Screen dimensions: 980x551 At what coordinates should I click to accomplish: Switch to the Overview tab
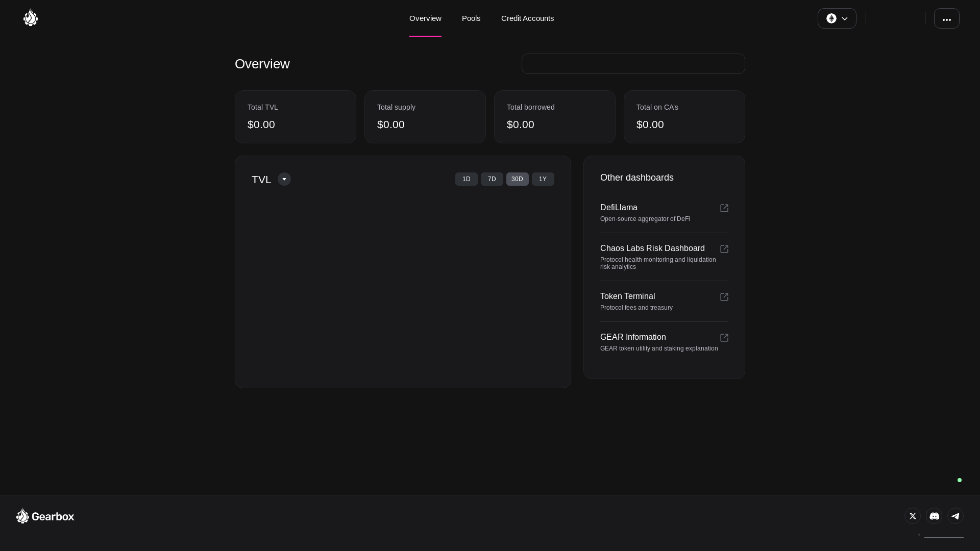(425, 18)
